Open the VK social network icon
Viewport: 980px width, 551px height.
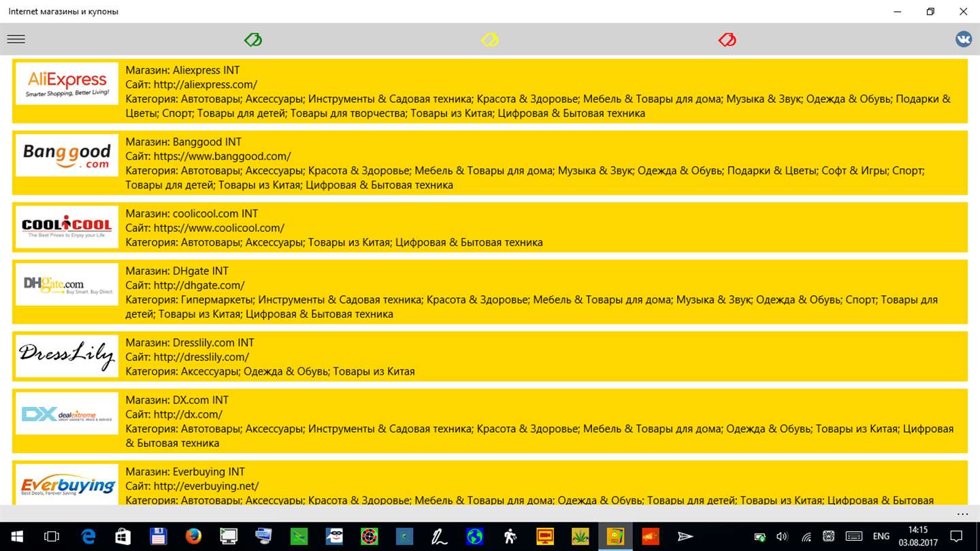tap(964, 39)
